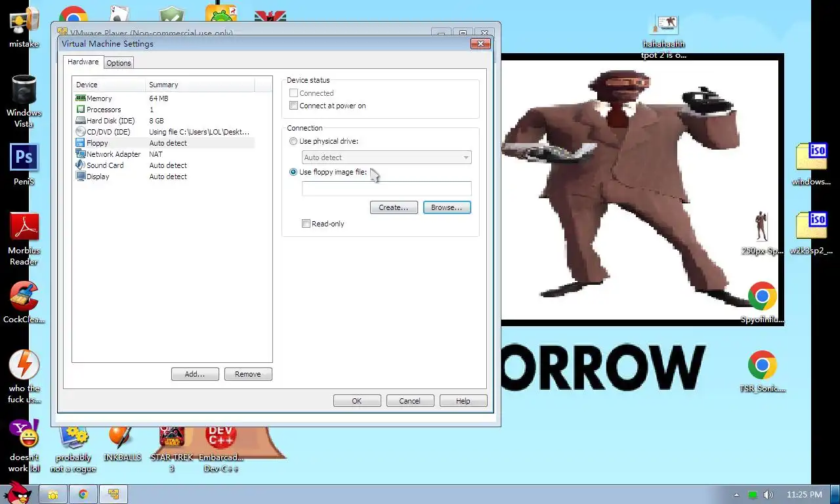Image resolution: width=840 pixels, height=504 pixels.
Task: Open the 'mistake' desktop icon
Action: coord(24,21)
